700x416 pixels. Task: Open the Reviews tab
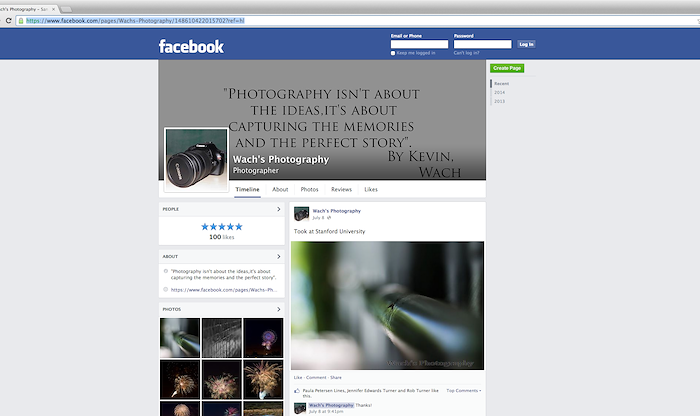342,189
